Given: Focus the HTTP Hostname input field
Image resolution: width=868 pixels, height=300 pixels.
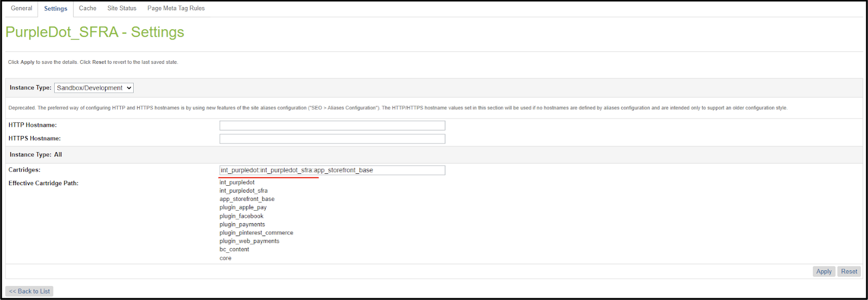Looking at the screenshot, I should coord(332,126).
